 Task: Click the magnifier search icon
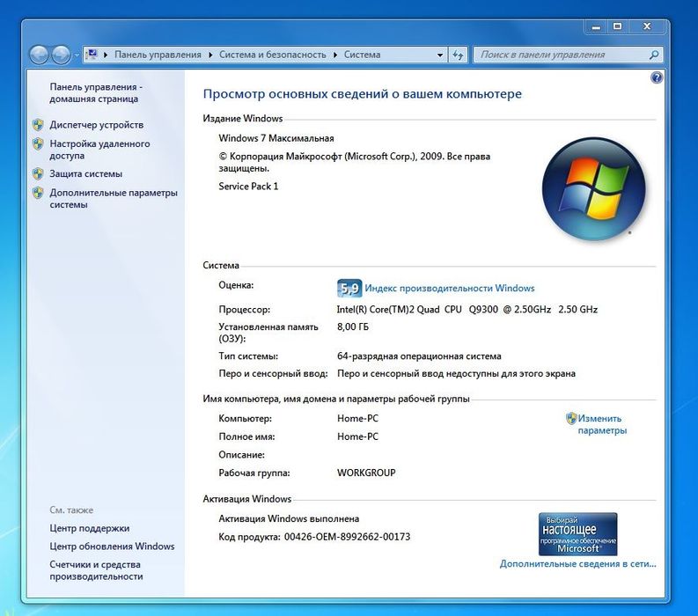[x=654, y=55]
